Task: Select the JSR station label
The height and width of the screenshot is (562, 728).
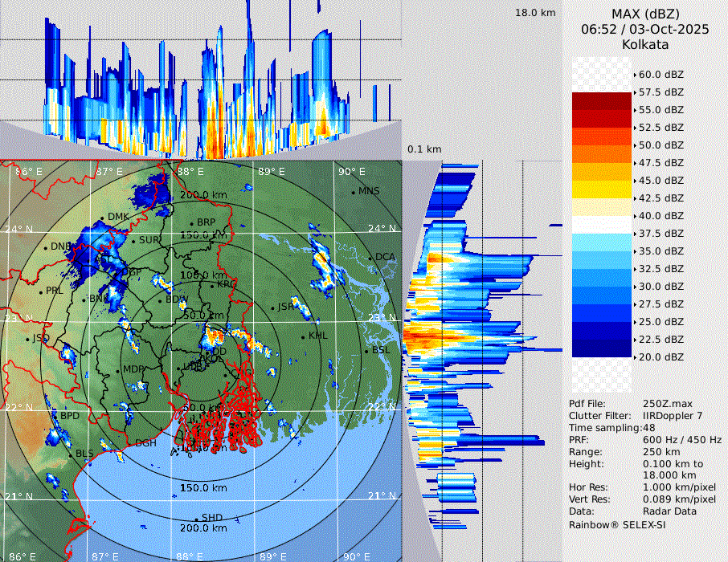Action: [x=287, y=307]
